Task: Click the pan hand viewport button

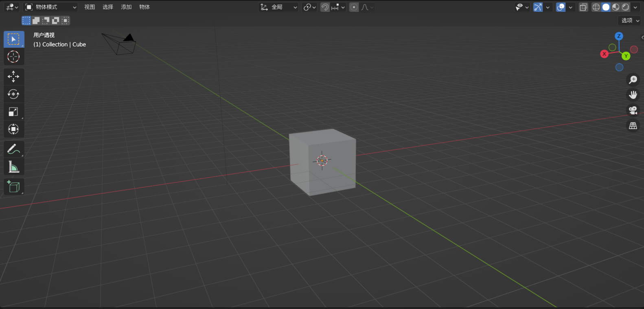Action: tap(633, 95)
